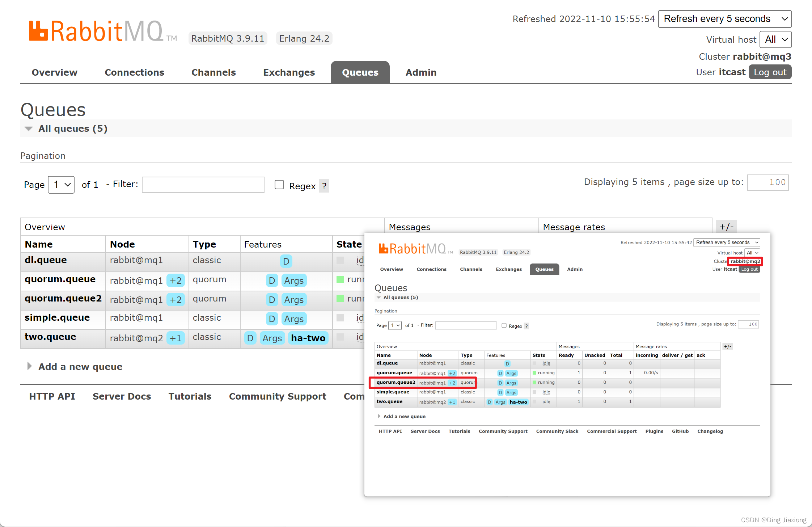812x527 pixels.
Task: Click the Queues tab in main nav
Action: (360, 72)
